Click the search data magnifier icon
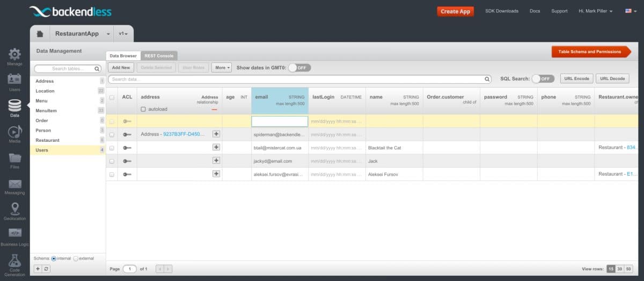Screen dimensions: 644x281 point(487,79)
